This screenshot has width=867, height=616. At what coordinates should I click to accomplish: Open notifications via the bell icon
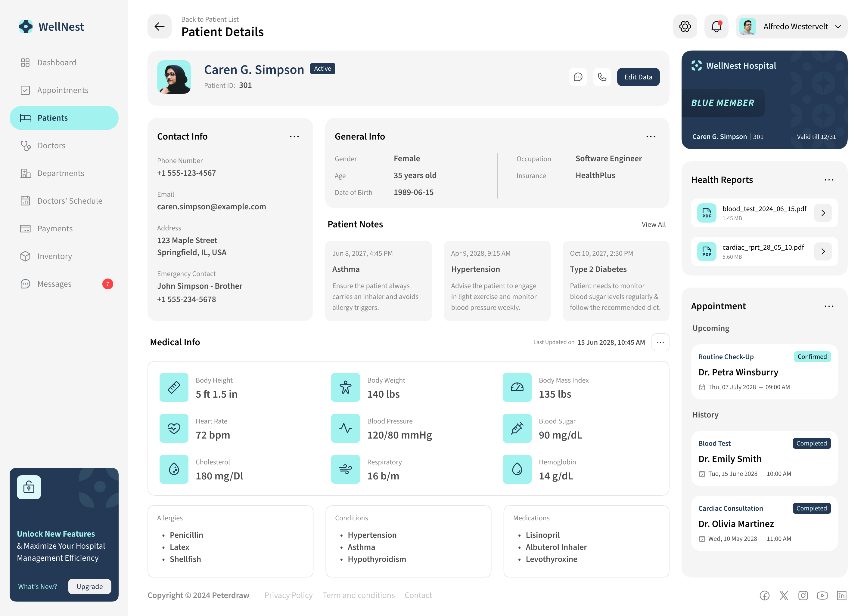click(x=716, y=26)
